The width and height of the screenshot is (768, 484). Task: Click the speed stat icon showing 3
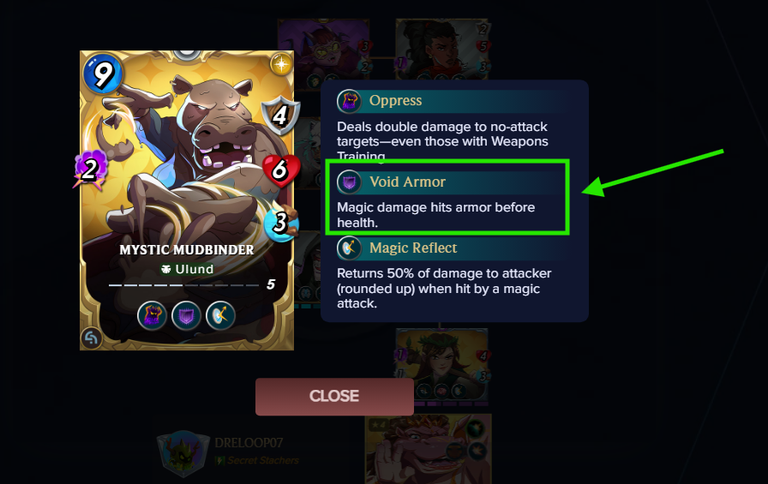point(281,222)
